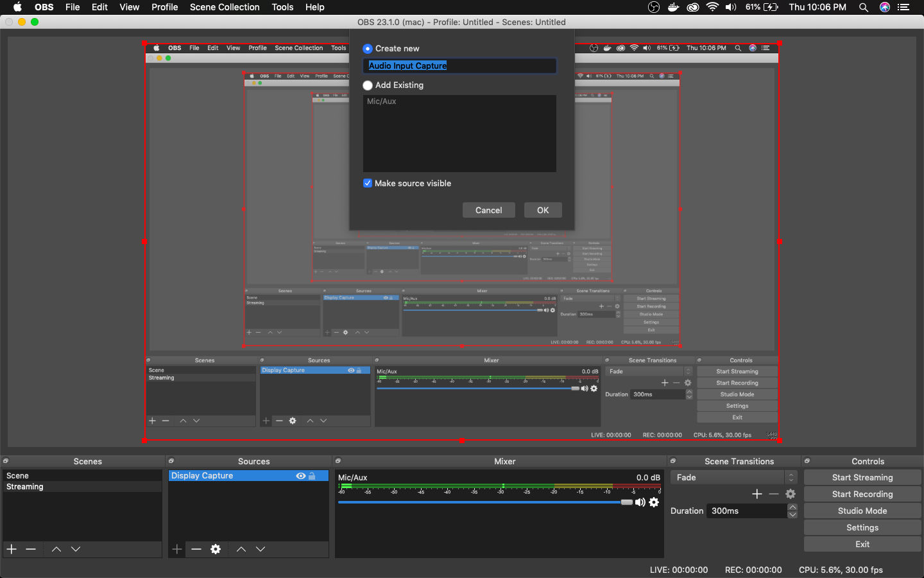Open the Creative Cloud menu bar icon

coord(692,7)
